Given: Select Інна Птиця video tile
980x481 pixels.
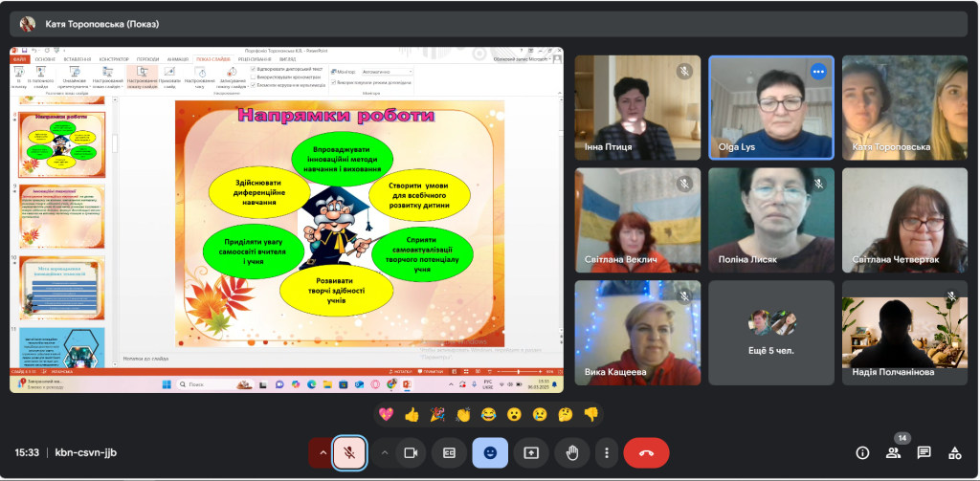Looking at the screenshot, I should click(637, 108).
